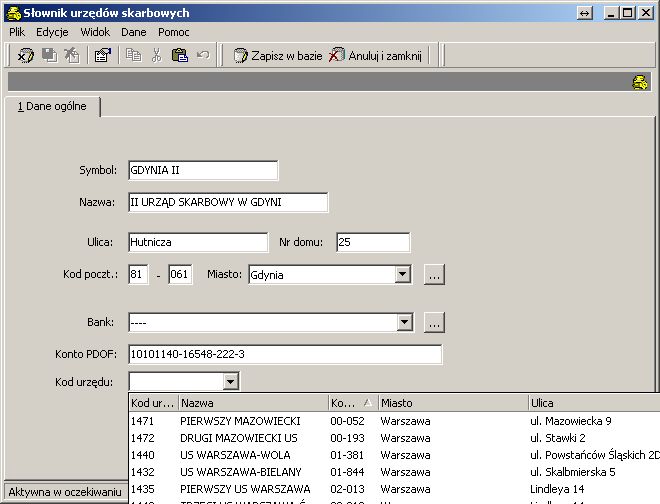Click the paste clipboard icon
Screen dimensions: 660x504
[180, 55]
